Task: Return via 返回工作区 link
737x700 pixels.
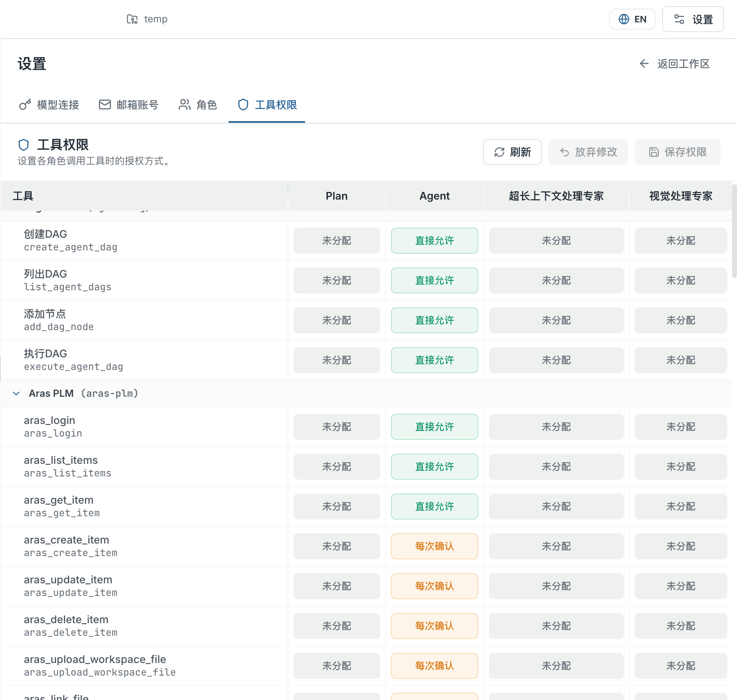Action: (675, 63)
